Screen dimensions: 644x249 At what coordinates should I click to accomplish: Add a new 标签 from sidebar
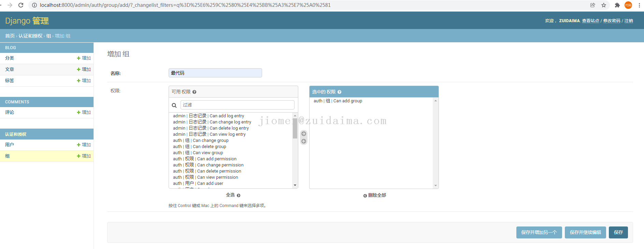(84, 81)
